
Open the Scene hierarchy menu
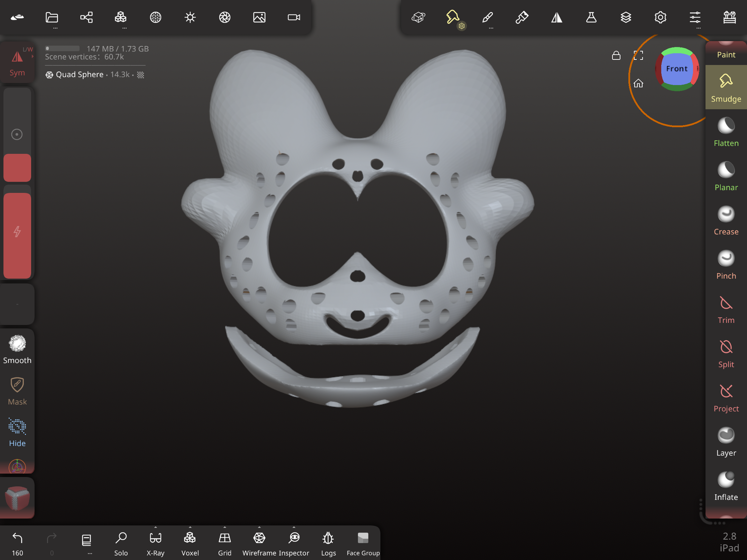pos(86,17)
